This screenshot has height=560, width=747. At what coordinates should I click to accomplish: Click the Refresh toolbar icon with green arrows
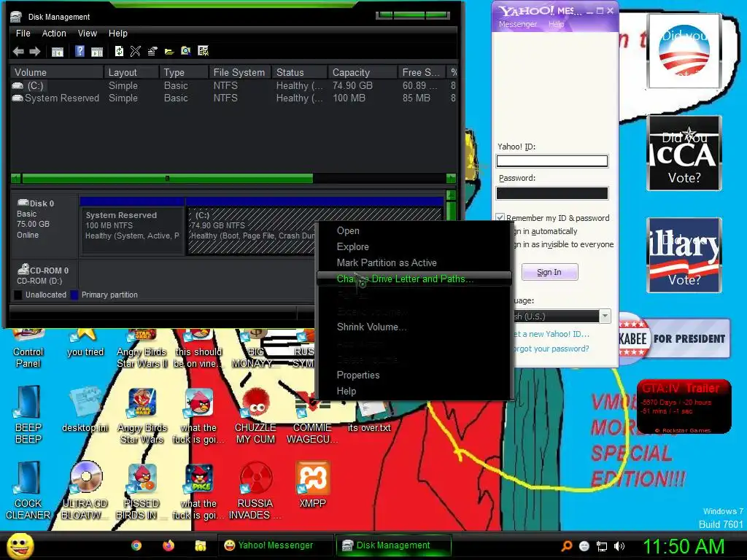coord(119,51)
